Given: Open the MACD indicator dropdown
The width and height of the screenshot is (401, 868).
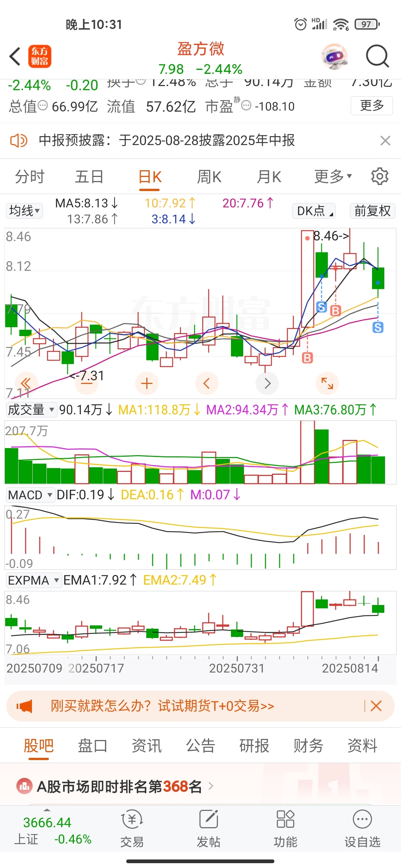Looking at the screenshot, I should (x=30, y=495).
